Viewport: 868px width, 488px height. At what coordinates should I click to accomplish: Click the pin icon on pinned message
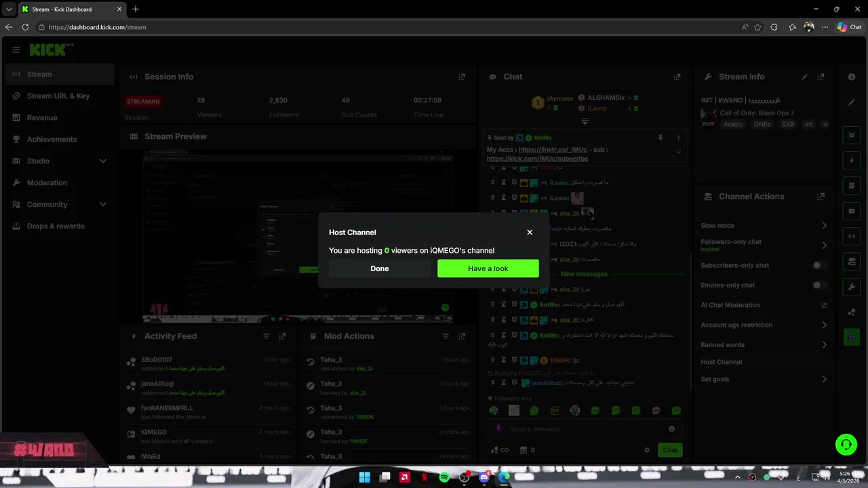660,138
